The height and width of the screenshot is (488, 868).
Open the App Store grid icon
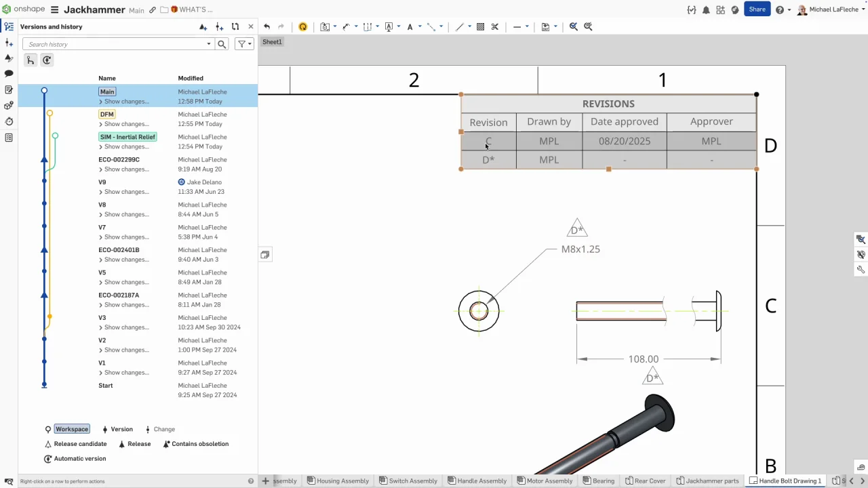[720, 10]
